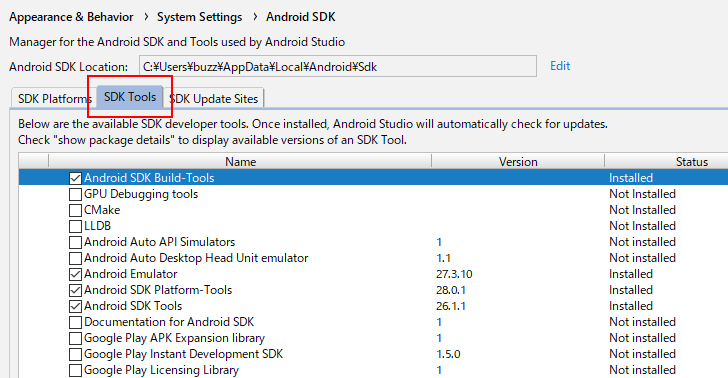Image resolution: width=728 pixels, height=378 pixels.
Task: Click 'Installed' status of Android Emulator
Action: [x=631, y=274]
